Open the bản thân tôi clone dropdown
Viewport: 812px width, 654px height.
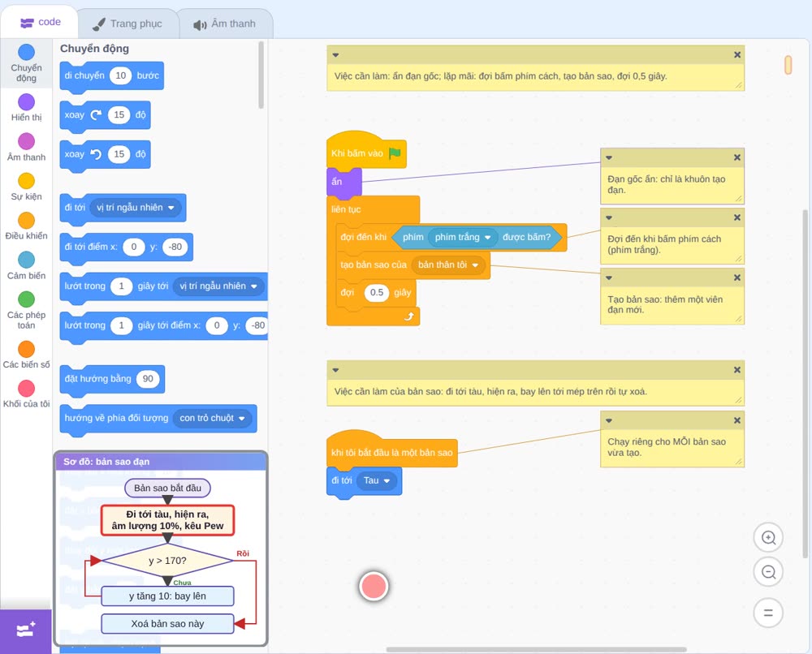448,265
